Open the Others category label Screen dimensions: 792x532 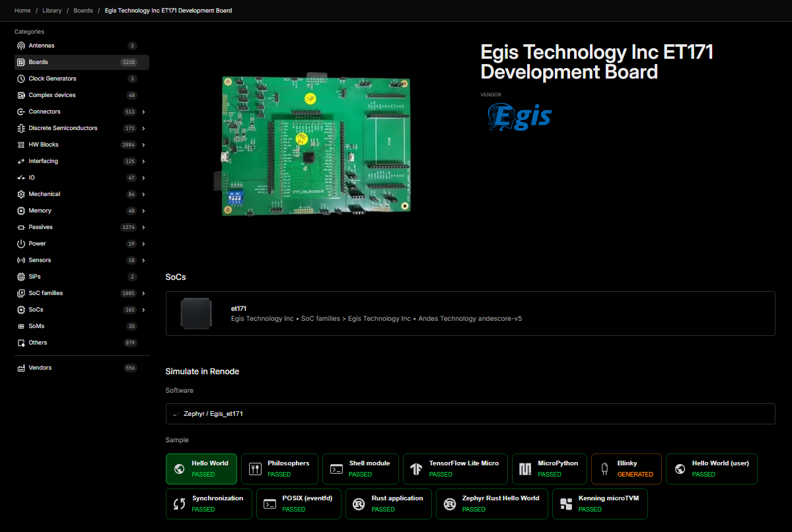(38, 343)
